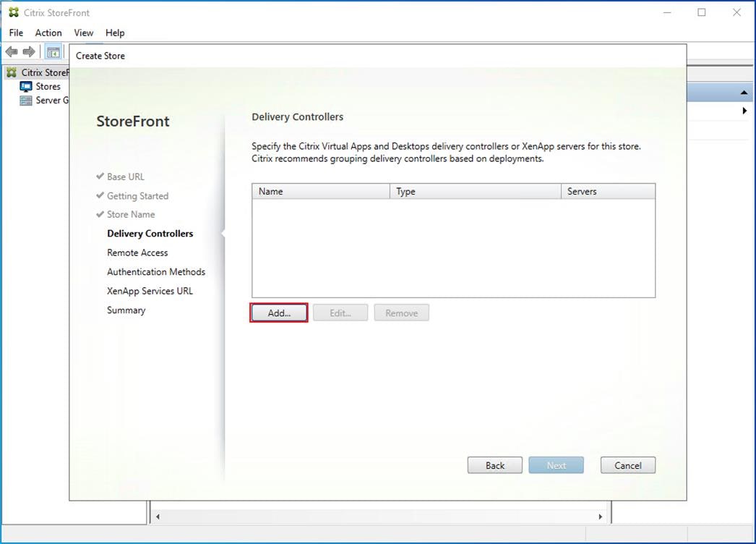
Task: Select Server Group in the console tree
Action: [x=52, y=101]
